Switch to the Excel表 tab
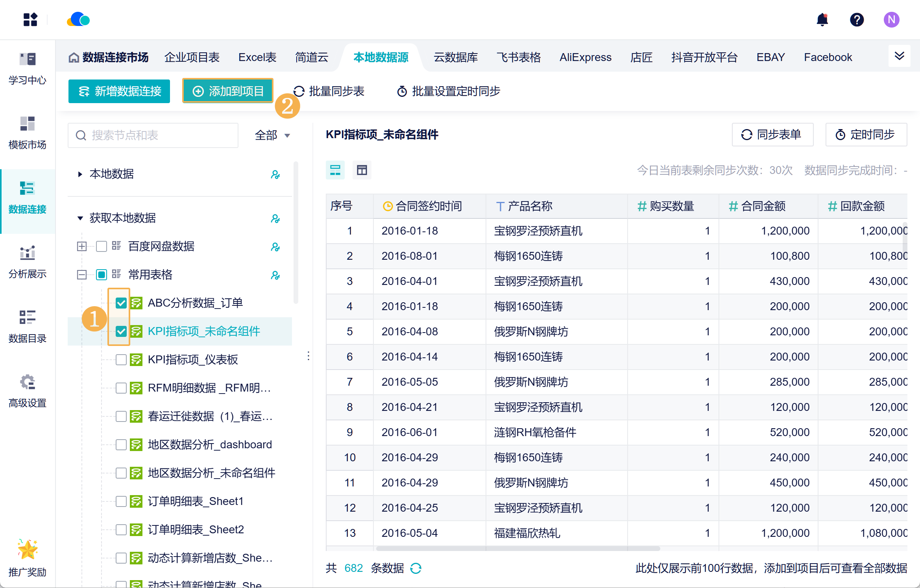The height and width of the screenshot is (588, 920). 257,57
